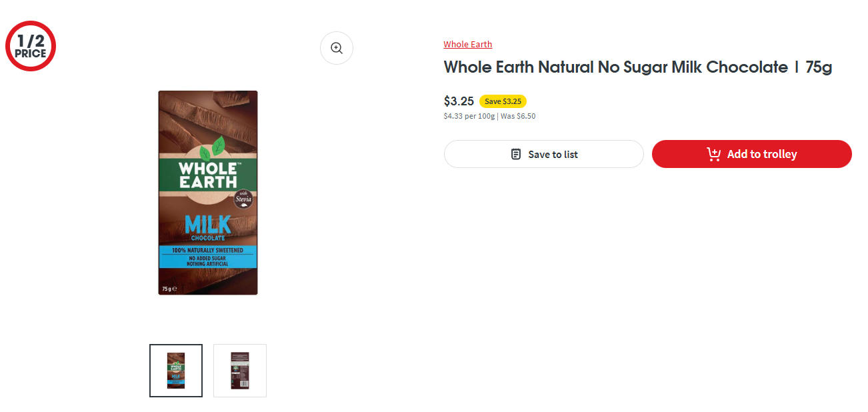Click the trolley icon in the red button

(713, 154)
